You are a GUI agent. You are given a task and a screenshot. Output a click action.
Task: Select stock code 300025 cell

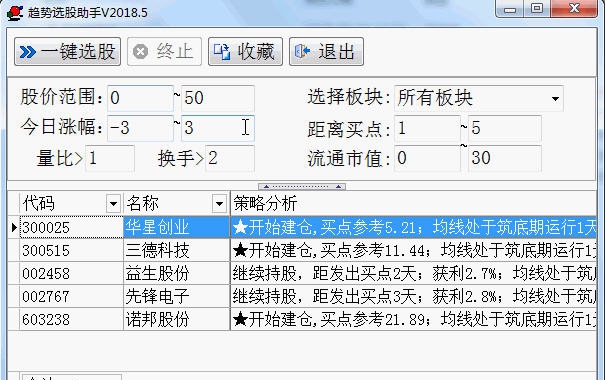coord(71,228)
